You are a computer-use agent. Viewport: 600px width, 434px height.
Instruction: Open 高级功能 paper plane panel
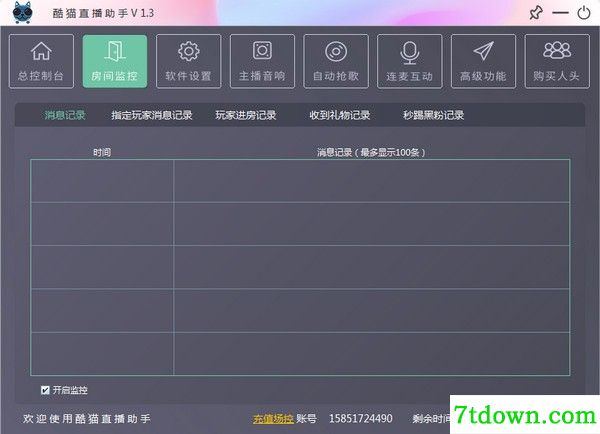(483, 61)
